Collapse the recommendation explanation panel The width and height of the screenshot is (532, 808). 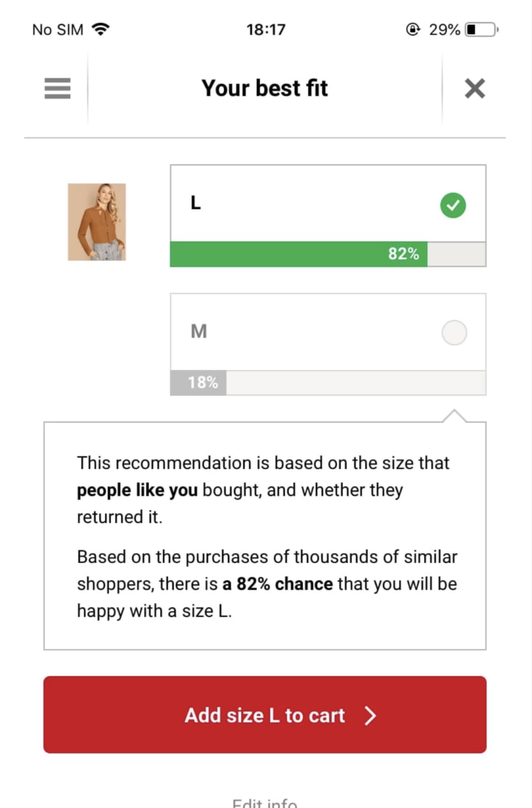(264, 532)
